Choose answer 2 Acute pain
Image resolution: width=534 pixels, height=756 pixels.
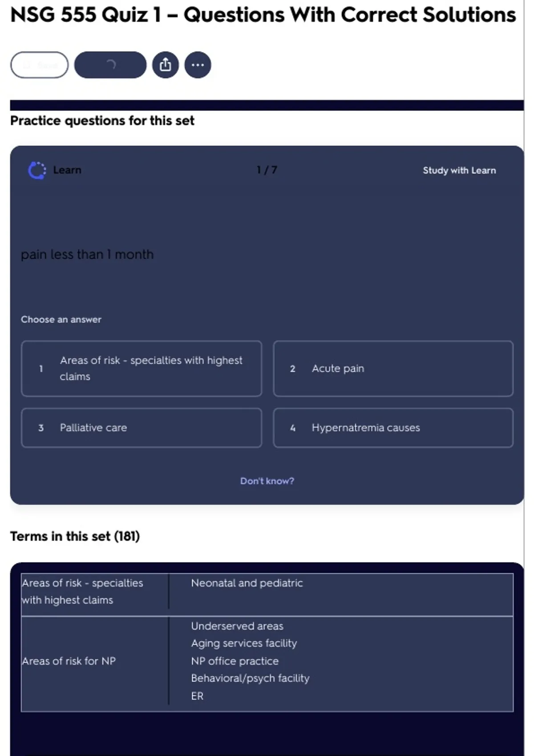(x=393, y=369)
